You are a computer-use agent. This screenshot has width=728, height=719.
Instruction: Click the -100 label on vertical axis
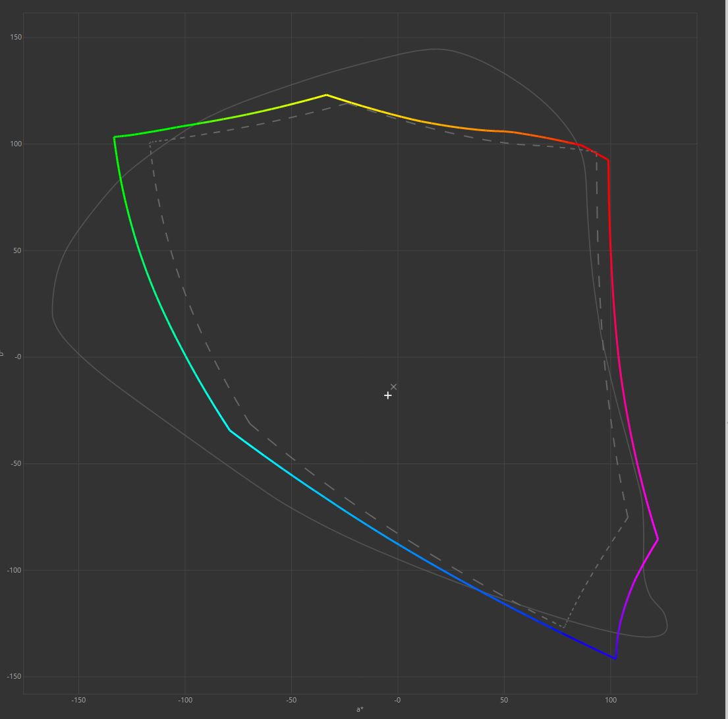point(14,570)
